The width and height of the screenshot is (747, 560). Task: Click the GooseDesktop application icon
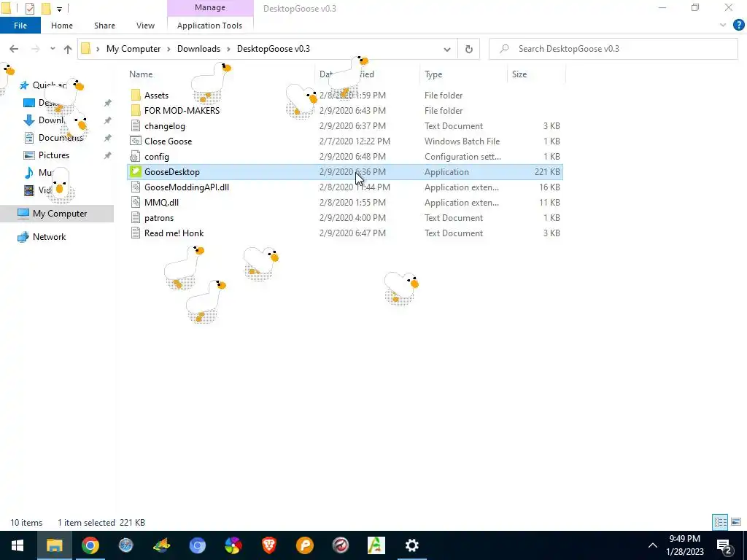tap(136, 172)
